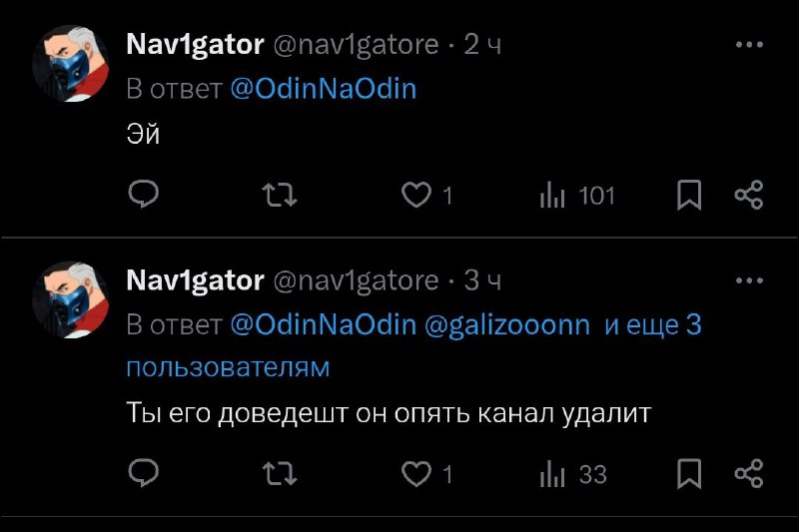The width and height of the screenshot is (799, 532).
Task: Like the "канал удалит" tweet
Action: (415, 473)
